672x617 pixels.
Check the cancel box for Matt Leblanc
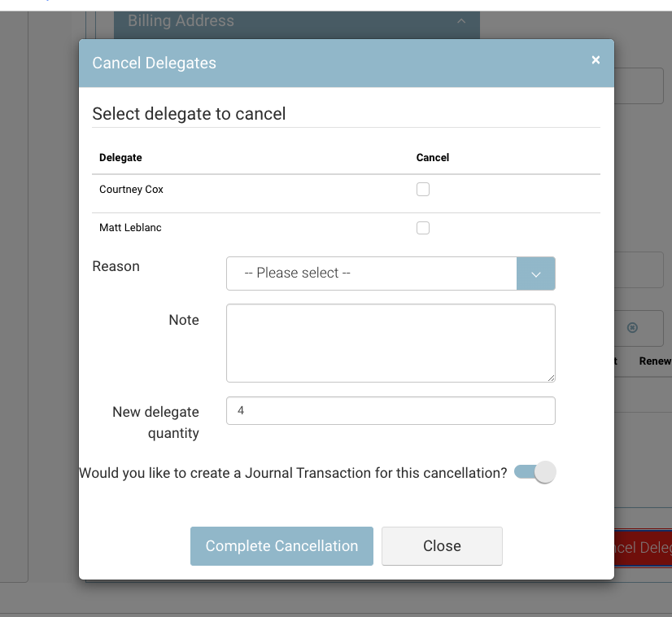pos(423,228)
